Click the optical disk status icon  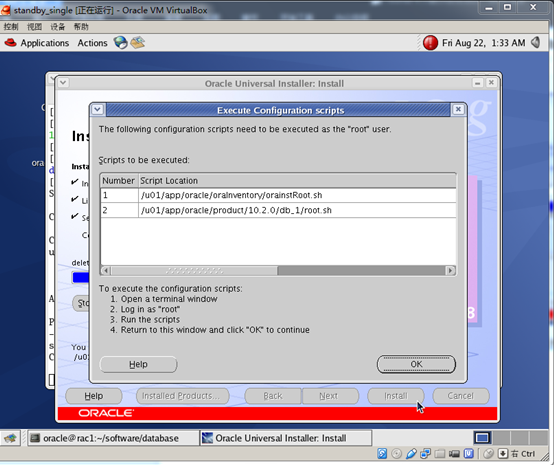pyautogui.click(x=396, y=454)
